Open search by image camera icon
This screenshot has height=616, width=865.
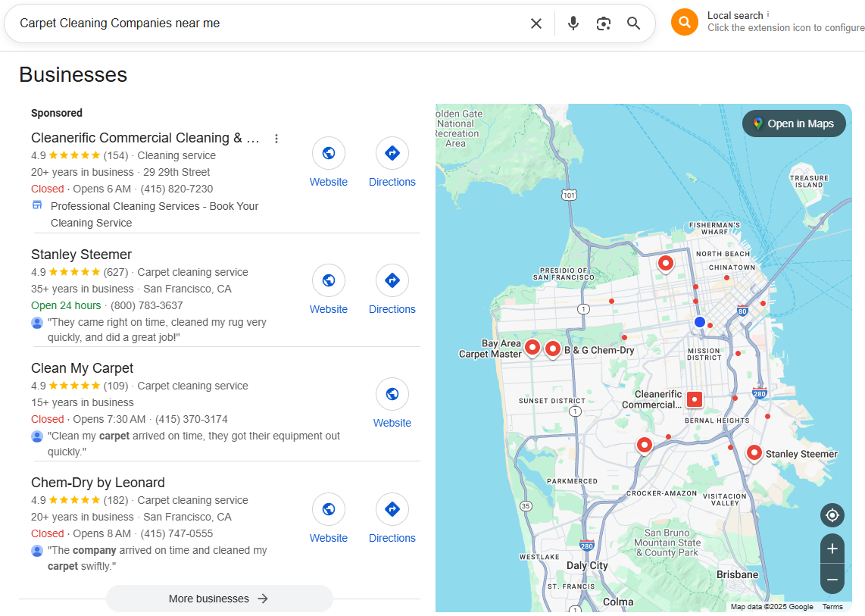(x=604, y=23)
